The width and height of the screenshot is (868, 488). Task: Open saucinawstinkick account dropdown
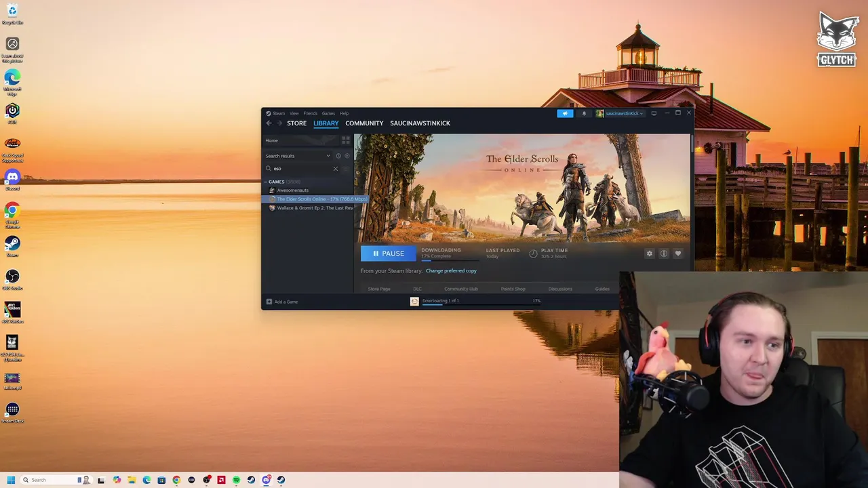pyautogui.click(x=619, y=113)
